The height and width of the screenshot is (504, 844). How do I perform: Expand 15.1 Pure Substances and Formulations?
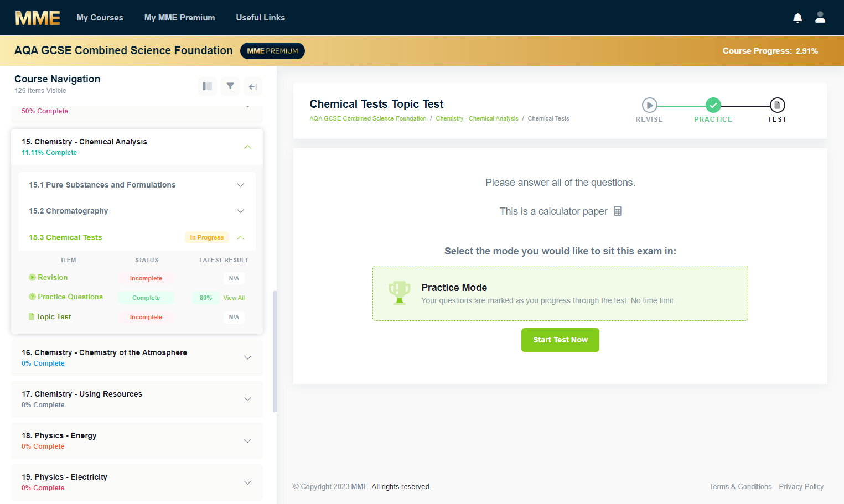tap(240, 185)
